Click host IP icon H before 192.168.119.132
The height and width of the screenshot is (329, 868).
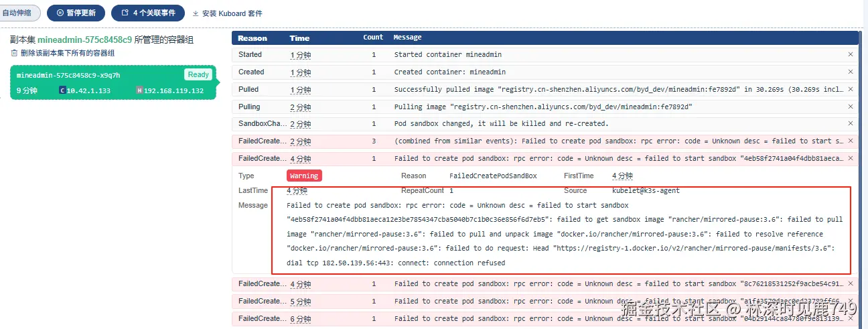[x=139, y=90]
